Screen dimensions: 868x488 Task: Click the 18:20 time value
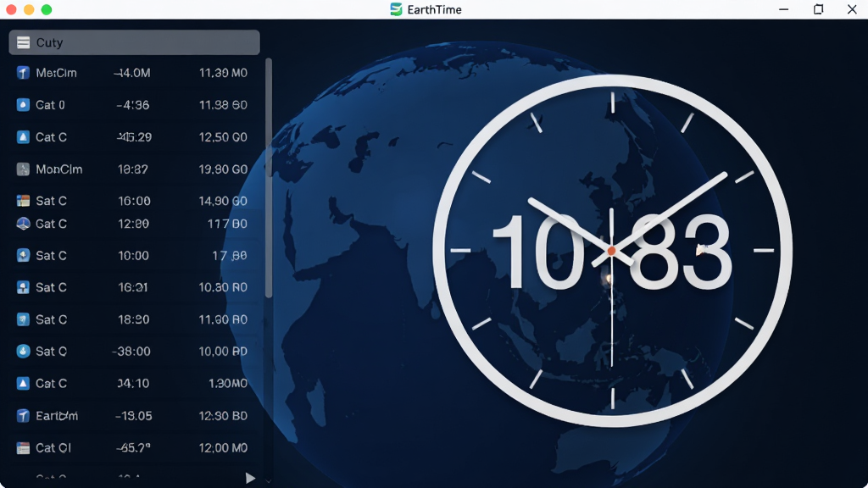pyautogui.click(x=133, y=319)
